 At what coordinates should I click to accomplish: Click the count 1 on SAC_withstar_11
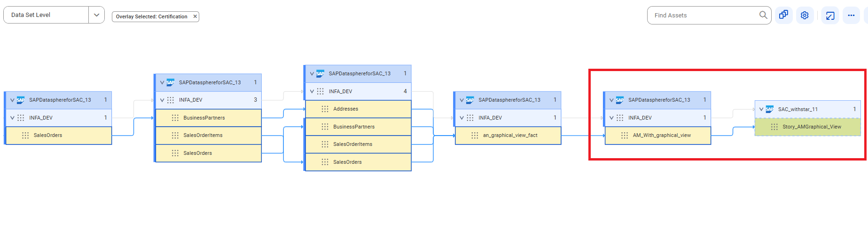[854, 109]
